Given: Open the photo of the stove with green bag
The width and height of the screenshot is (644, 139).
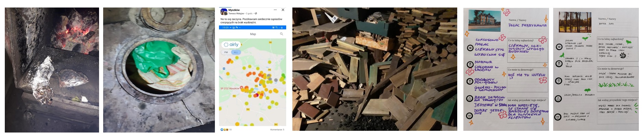Looking at the screenshot, I should [159, 70].
